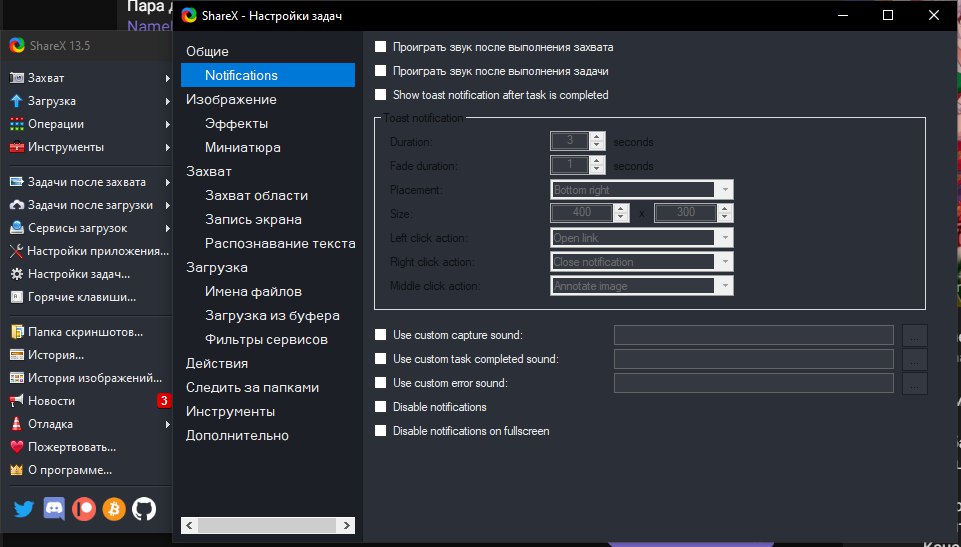Open Эффекты settings page

pyautogui.click(x=237, y=123)
